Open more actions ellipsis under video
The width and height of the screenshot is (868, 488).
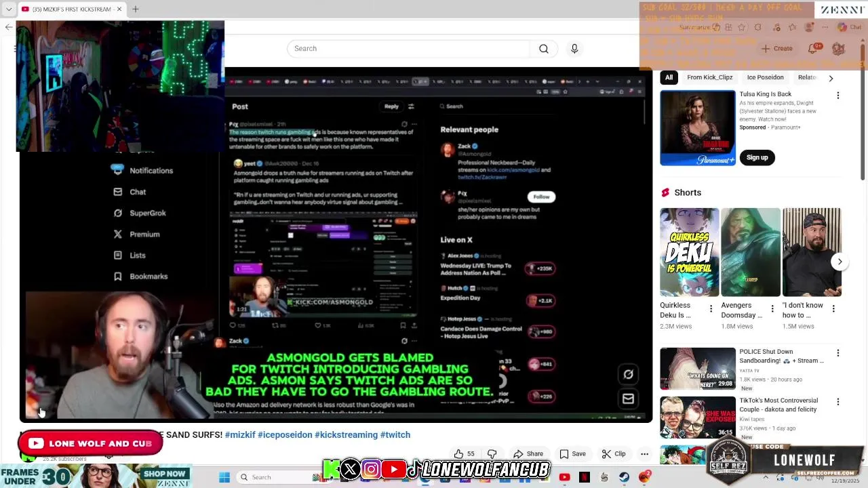(x=644, y=454)
